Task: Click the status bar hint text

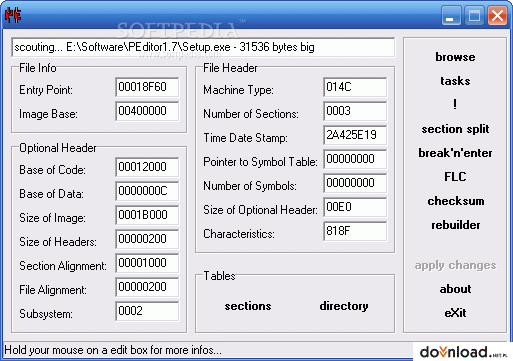Action: [113, 350]
